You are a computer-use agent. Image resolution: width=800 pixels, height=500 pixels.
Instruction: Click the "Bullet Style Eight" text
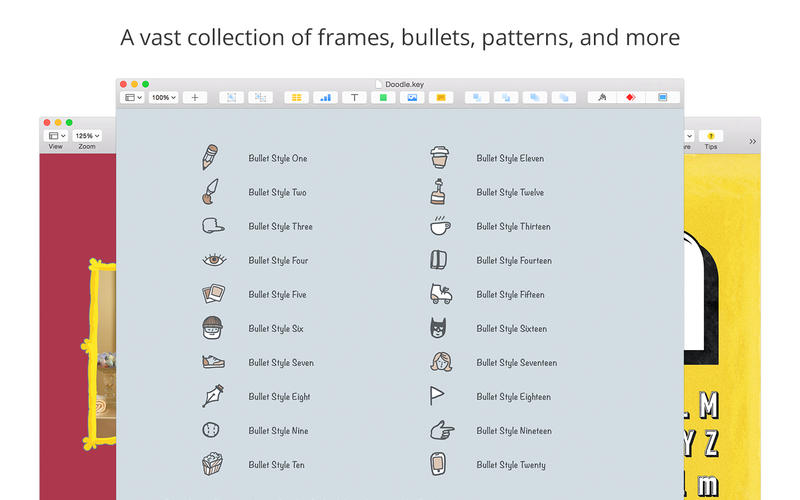pyautogui.click(x=280, y=397)
